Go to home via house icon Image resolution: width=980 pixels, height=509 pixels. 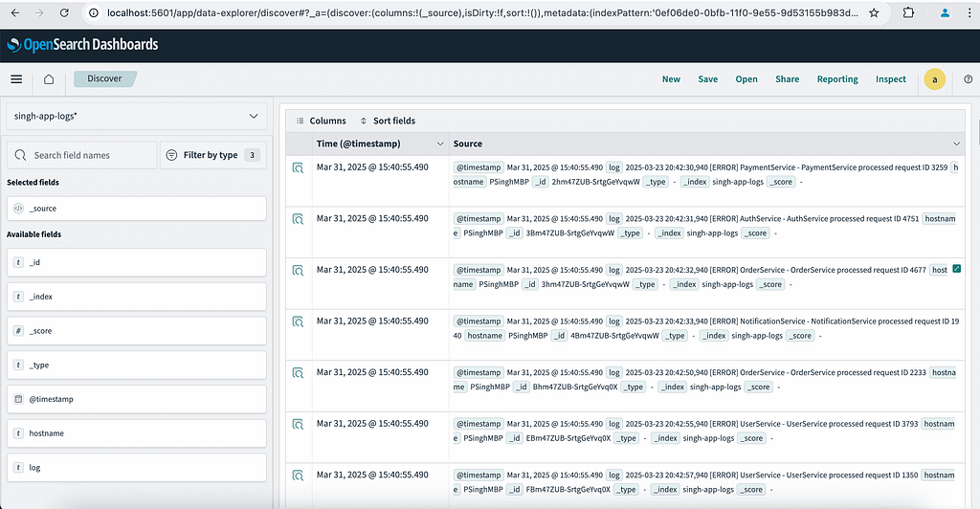tap(49, 79)
